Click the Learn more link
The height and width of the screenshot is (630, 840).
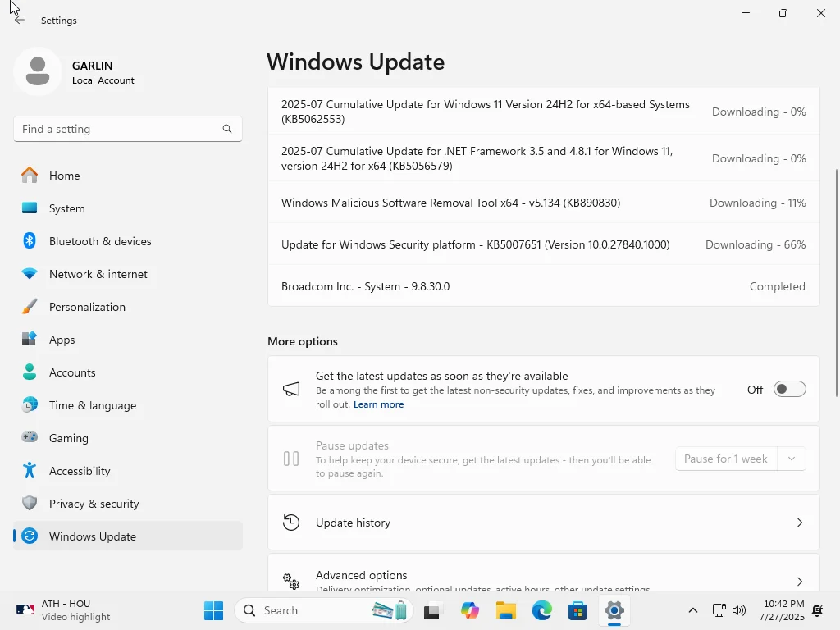(x=378, y=404)
